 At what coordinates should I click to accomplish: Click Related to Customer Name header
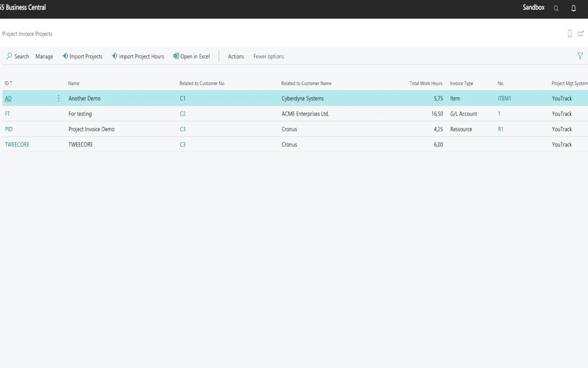(306, 83)
